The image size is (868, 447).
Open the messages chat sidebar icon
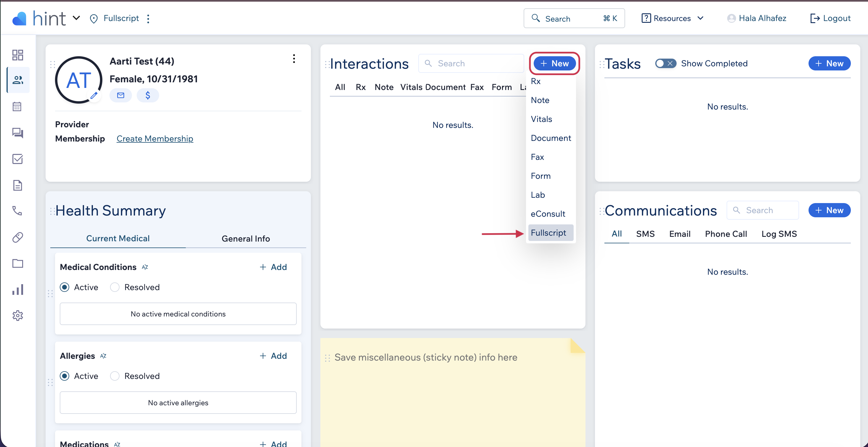[17, 133]
